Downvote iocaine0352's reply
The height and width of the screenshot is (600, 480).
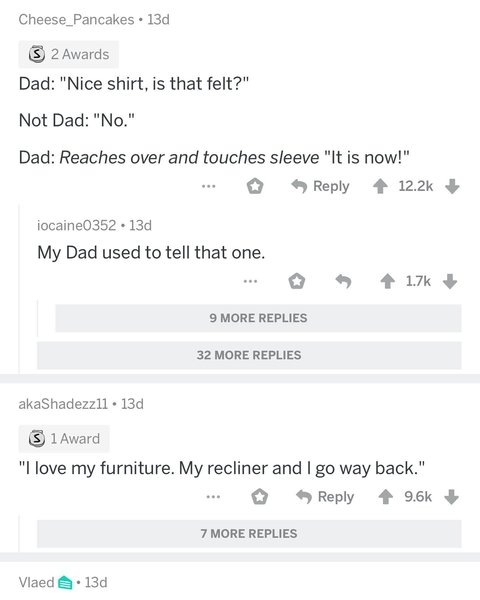coord(450,281)
